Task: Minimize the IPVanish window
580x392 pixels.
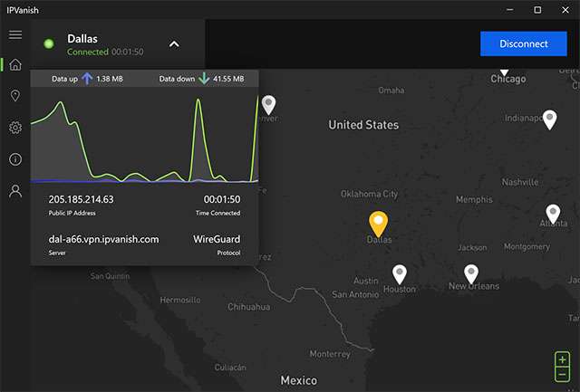Action: tap(509, 10)
